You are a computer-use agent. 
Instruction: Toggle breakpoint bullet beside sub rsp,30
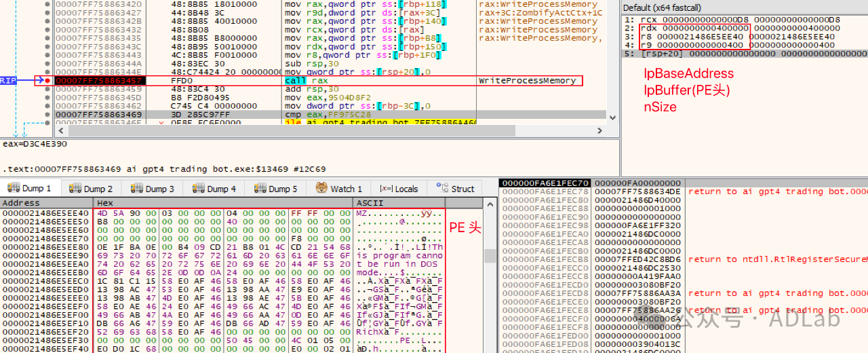pos(47,64)
